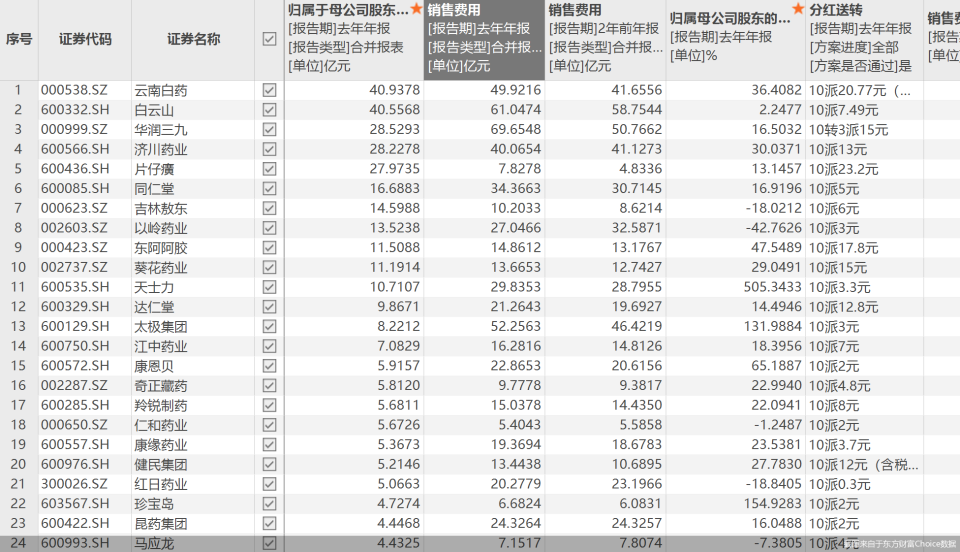The height and width of the screenshot is (552, 960).
Task: Toggle the select-all checkbox in header
Action: pyautogui.click(x=269, y=39)
